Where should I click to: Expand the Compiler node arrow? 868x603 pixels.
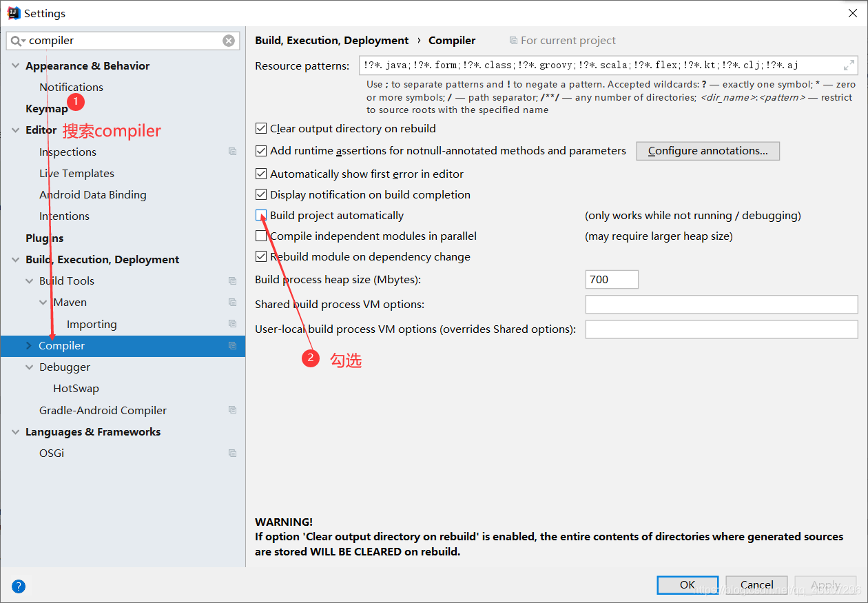point(29,345)
